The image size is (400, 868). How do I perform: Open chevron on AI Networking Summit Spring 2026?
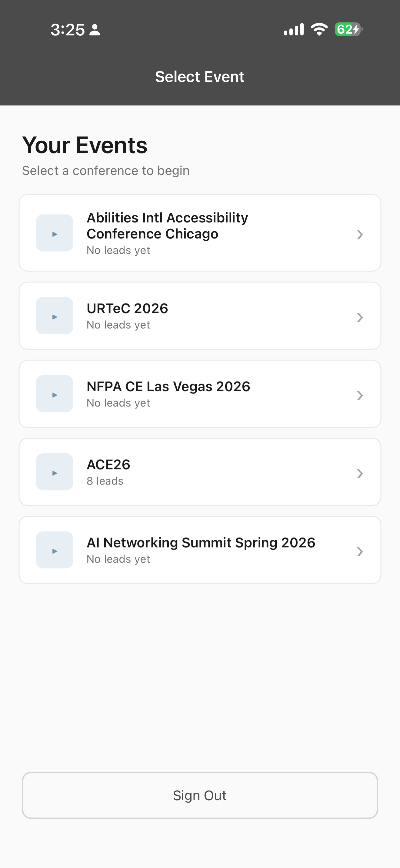click(360, 552)
